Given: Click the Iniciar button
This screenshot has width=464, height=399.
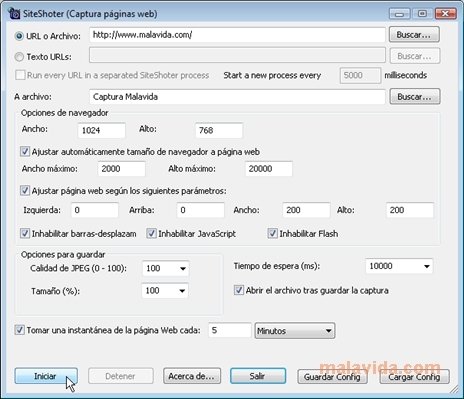Looking at the screenshot, I should (46, 376).
